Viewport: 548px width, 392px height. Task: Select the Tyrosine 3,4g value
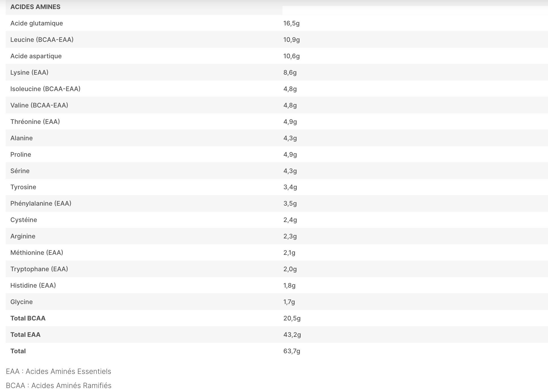click(x=290, y=187)
